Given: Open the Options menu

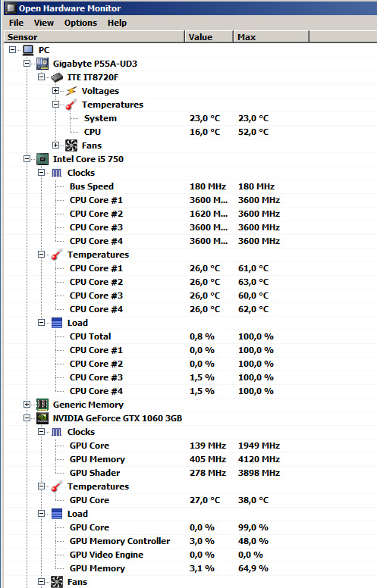Looking at the screenshot, I should 80,23.
